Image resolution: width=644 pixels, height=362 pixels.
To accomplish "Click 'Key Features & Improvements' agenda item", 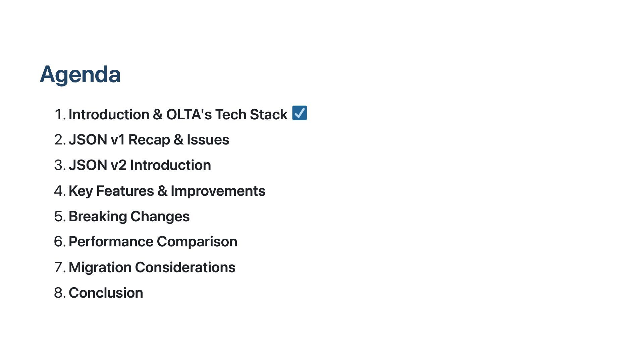I will point(167,191).
